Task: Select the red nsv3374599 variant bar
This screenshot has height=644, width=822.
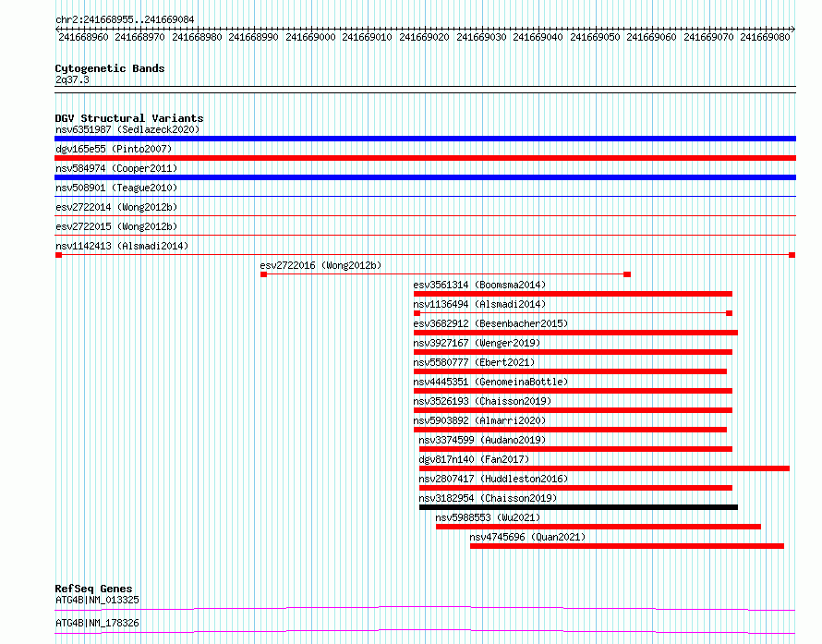Action: [x=575, y=449]
